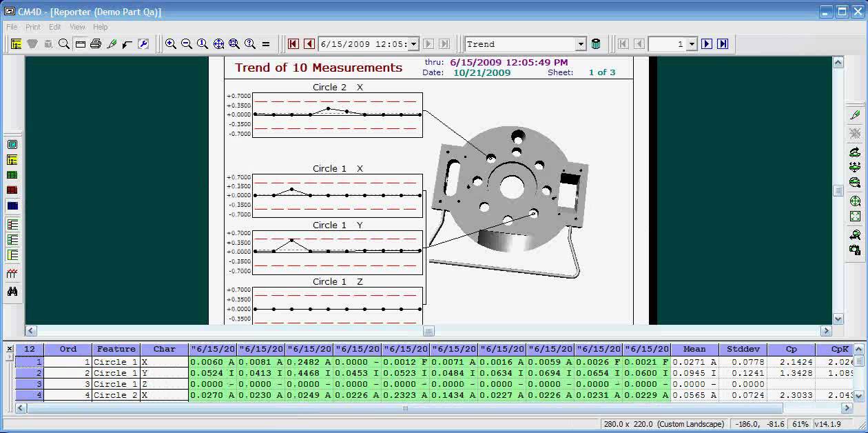Image resolution: width=868 pixels, height=433 pixels.
Task: Click the green pen annotate icon in the top toolbar
Action: (112, 44)
